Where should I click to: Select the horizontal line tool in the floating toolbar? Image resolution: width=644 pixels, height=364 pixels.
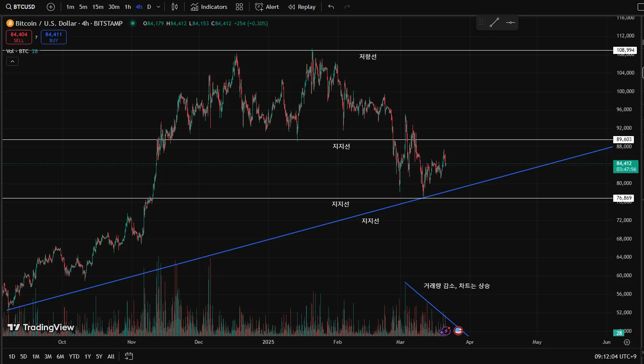(x=510, y=22)
